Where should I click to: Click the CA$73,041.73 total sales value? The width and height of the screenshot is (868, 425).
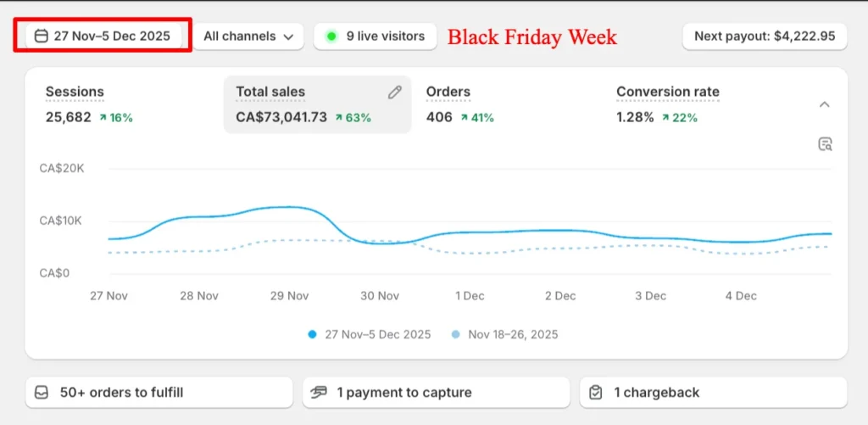point(281,117)
